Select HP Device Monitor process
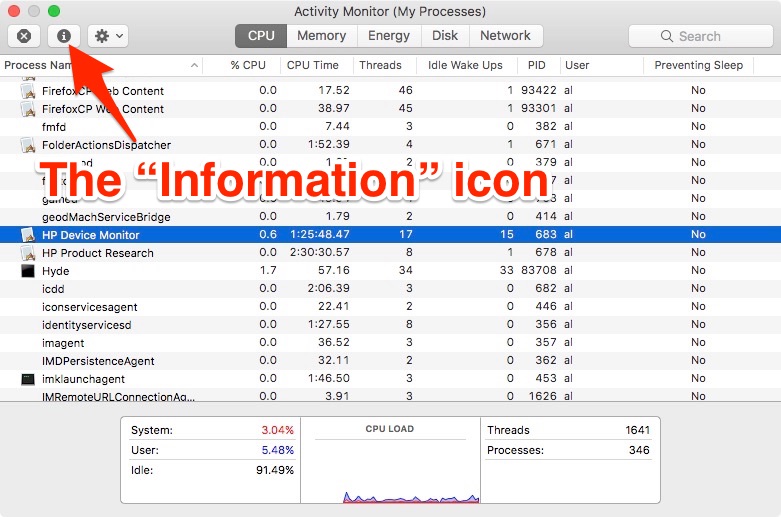 [x=390, y=235]
